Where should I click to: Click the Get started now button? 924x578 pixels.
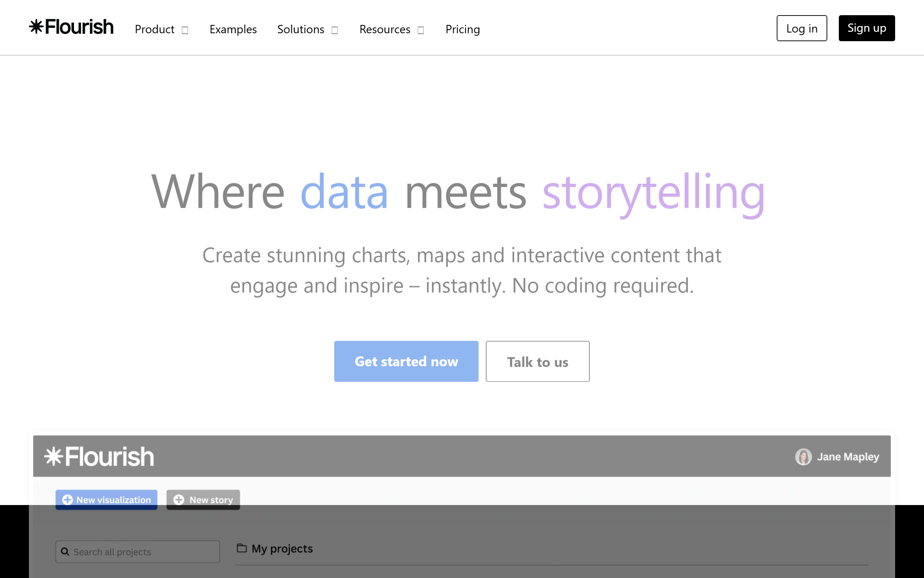(406, 361)
